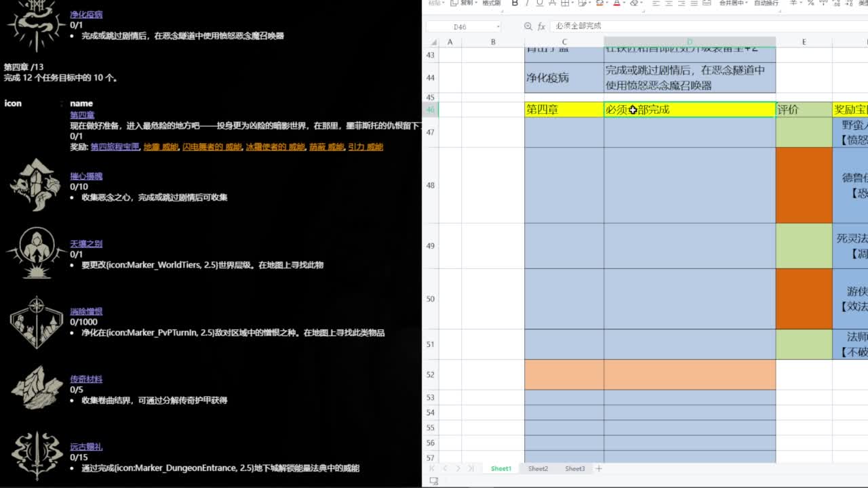This screenshot has width=868, height=488.
Task: Click the red font color swatch
Action: click(616, 3)
